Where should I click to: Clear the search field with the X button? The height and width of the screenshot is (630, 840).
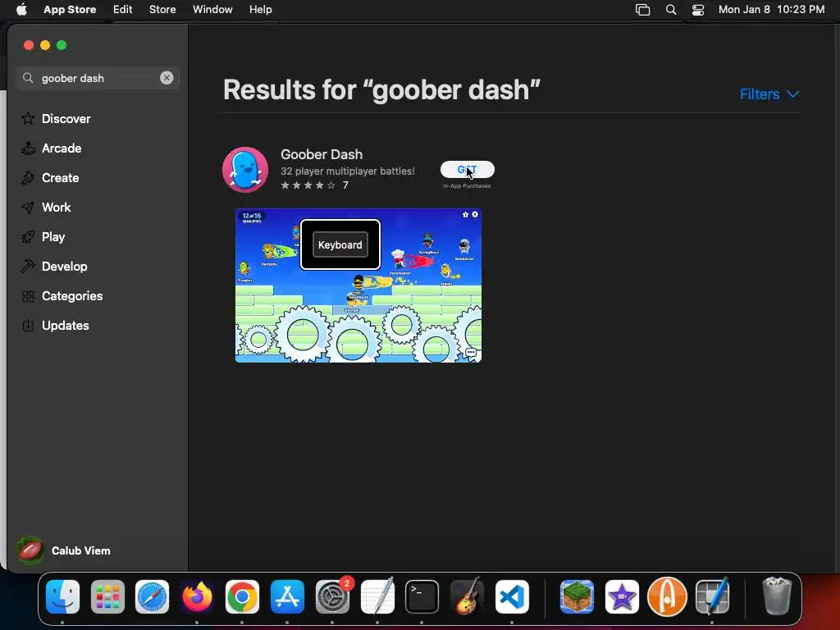coord(167,78)
